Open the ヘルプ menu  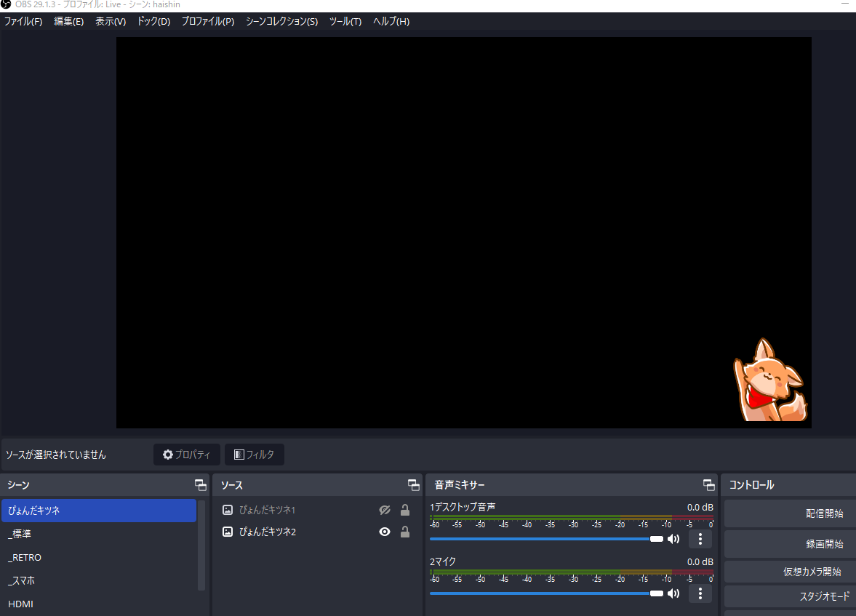point(390,22)
